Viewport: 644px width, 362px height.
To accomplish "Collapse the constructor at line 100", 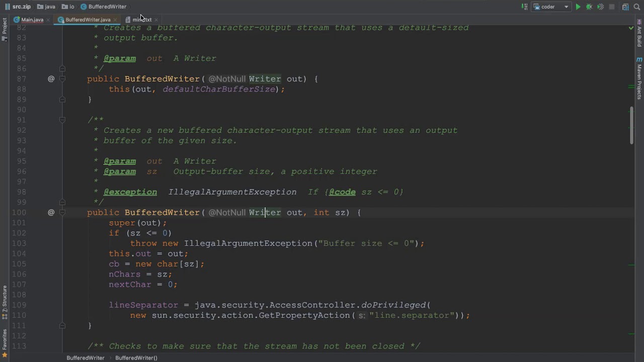I will pos(62,212).
